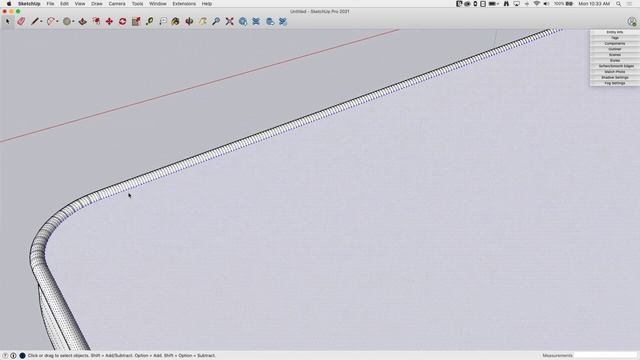Image resolution: width=640 pixels, height=360 pixels.
Task: Open the Extensions menu
Action: pos(184,4)
